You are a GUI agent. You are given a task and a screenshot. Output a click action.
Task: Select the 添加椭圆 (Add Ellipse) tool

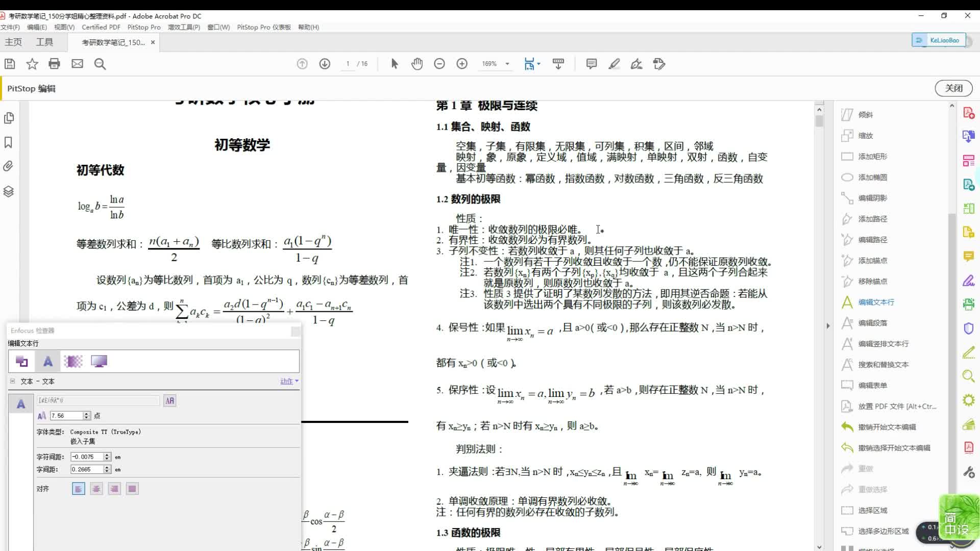click(871, 177)
